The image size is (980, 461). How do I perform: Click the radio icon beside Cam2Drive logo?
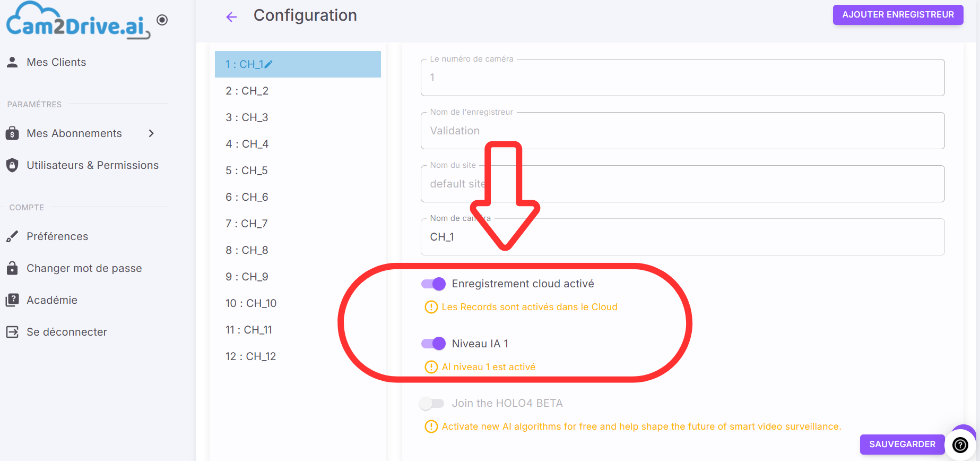tap(162, 20)
